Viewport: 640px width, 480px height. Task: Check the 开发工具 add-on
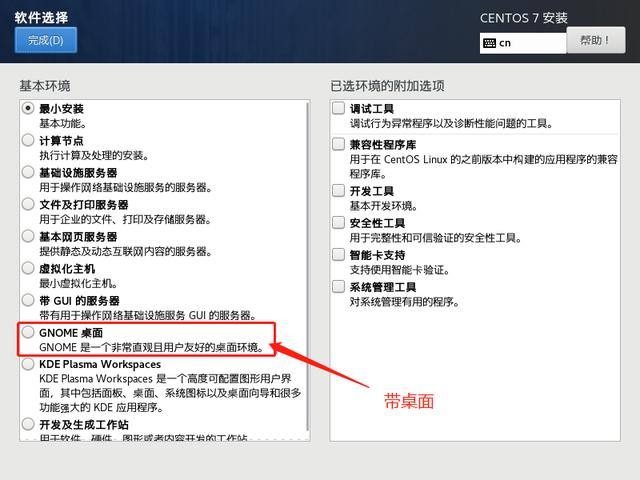pos(338,191)
